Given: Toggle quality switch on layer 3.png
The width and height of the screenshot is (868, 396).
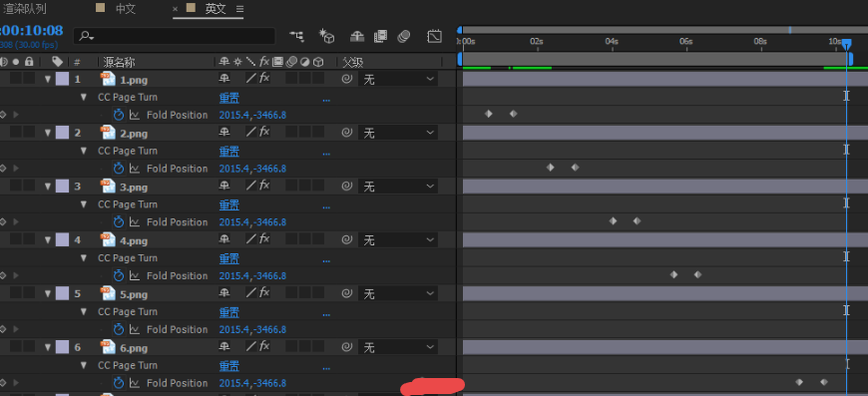Looking at the screenshot, I should (251, 187).
